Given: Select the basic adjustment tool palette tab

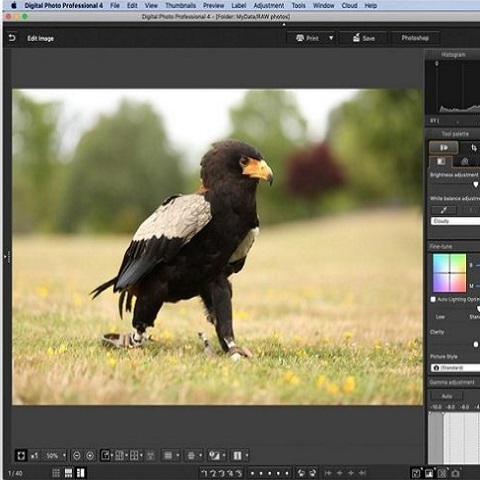Looking at the screenshot, I should coord(441,162).
